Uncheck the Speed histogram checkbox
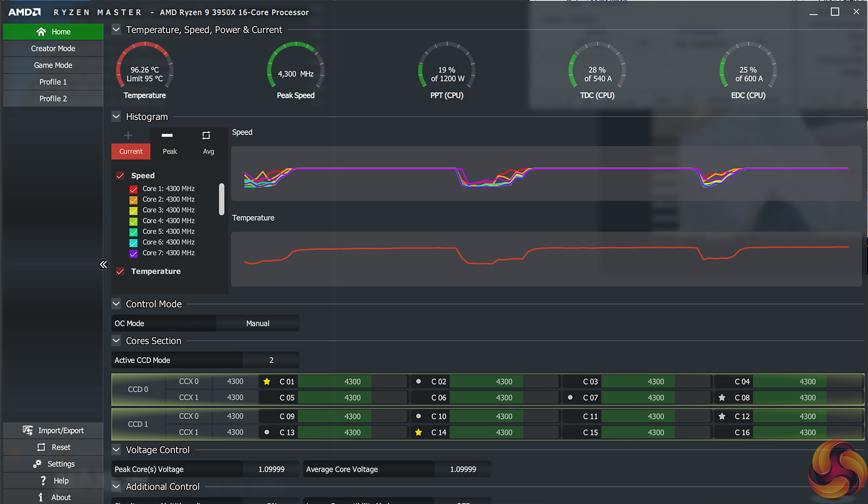The width and height of the screenshot is (868, 504). (120, 176)
